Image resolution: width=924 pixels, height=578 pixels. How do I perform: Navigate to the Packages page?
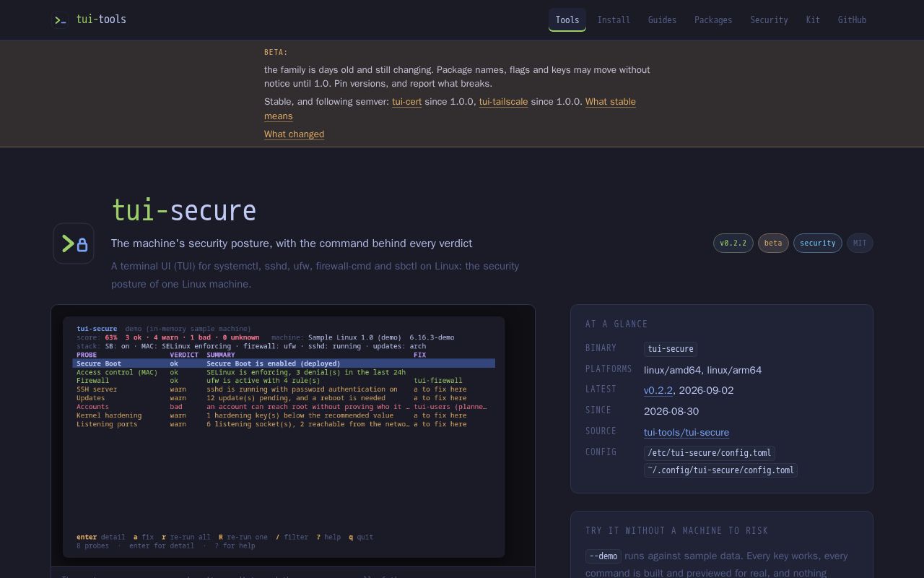point(713,20)
